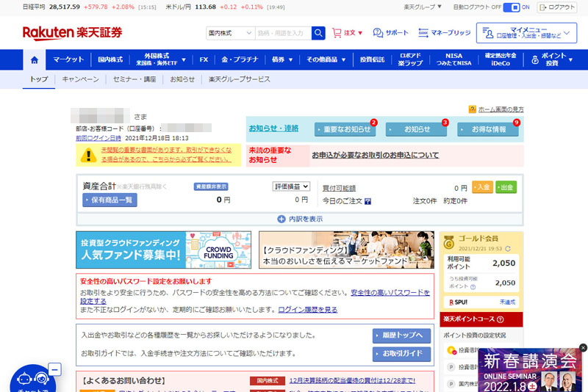Screen dimensions: 588x392
Task: Expand 内訳を表示 asset breakdown
Action: 300,219
